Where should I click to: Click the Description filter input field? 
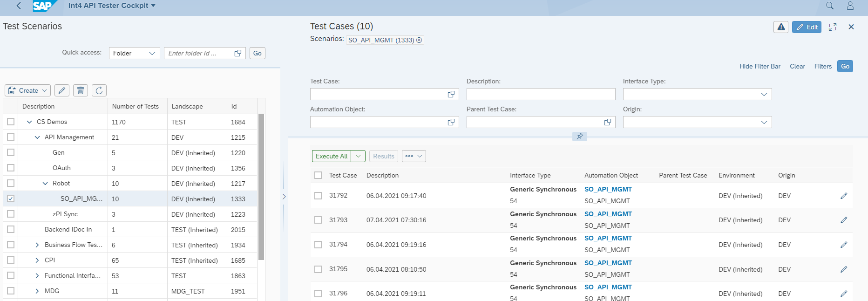tap(541, 94)
